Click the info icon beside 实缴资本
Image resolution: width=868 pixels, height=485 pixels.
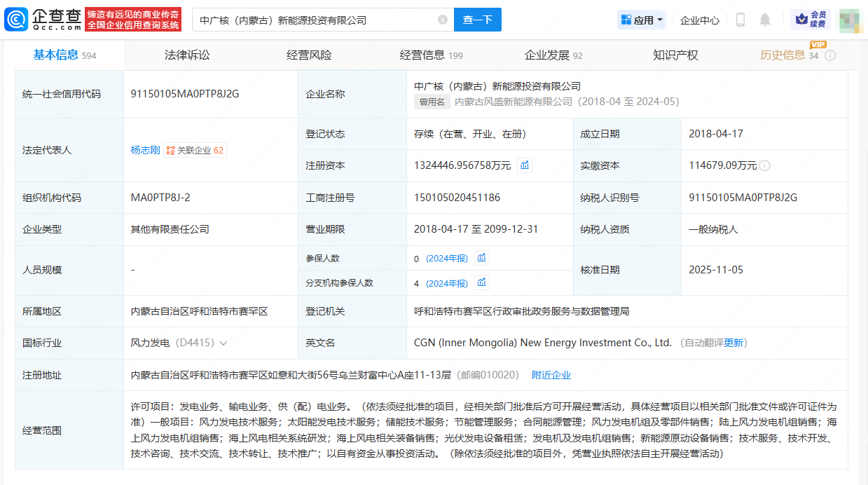click(x=765, y=165)
